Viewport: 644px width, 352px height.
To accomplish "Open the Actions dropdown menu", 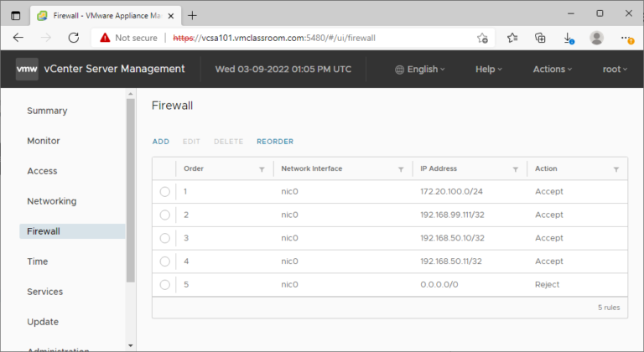I will coord(553,70).
